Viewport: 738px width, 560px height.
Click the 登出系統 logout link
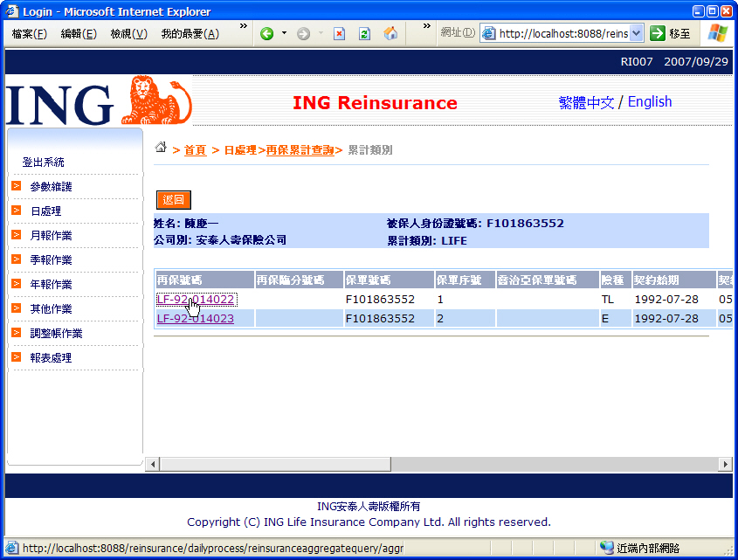[44, 162]
